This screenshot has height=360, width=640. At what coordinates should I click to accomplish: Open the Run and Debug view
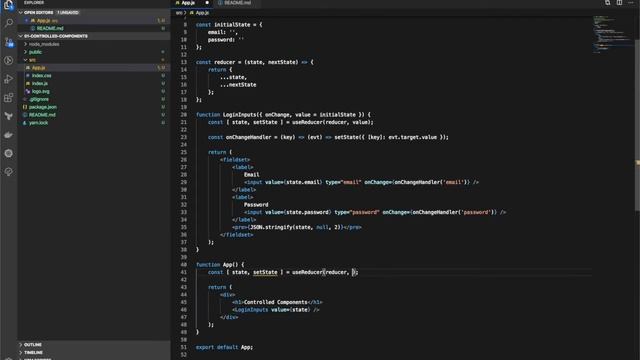tap(9, 79)
